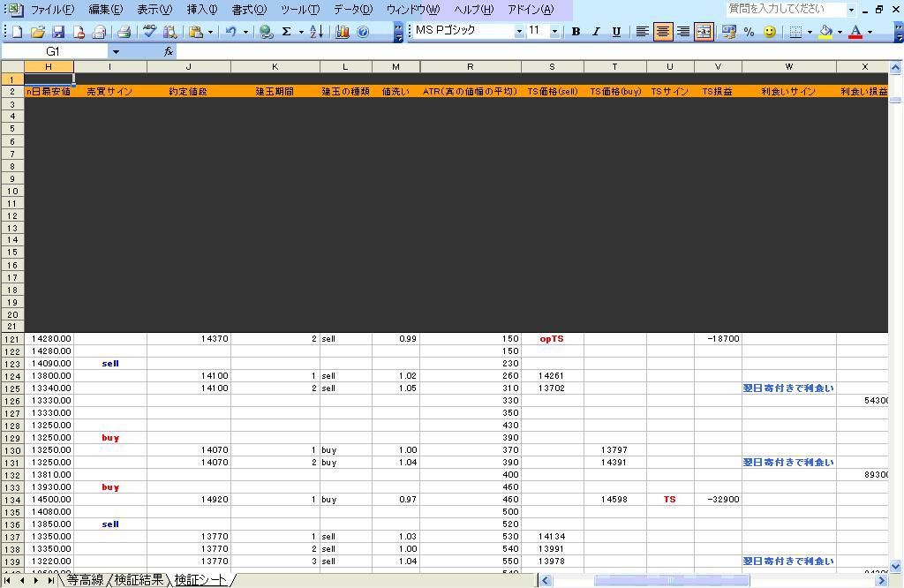Screen dimensions: 904x588
Task: Expand the MS Pゴシック font dropdown
Action: click(x=519, y=31)
